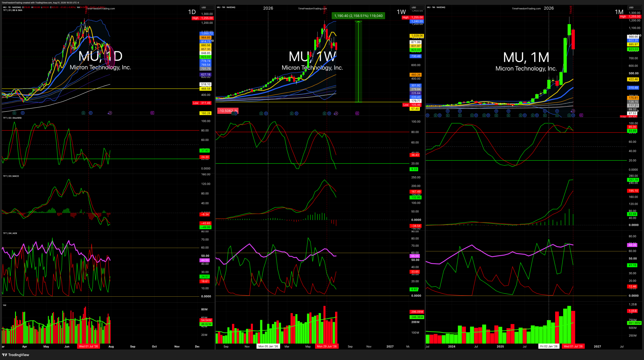This screenshot has height=360, width=644.
Task: Click the purple upcoming earnings marker on the 1D chart
Action: 152,113
